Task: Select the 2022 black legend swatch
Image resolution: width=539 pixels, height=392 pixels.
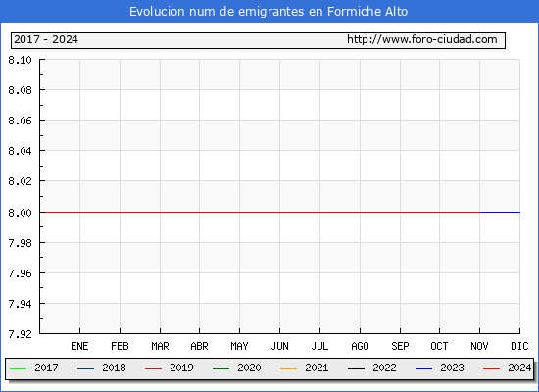Action: pos(356,368)
